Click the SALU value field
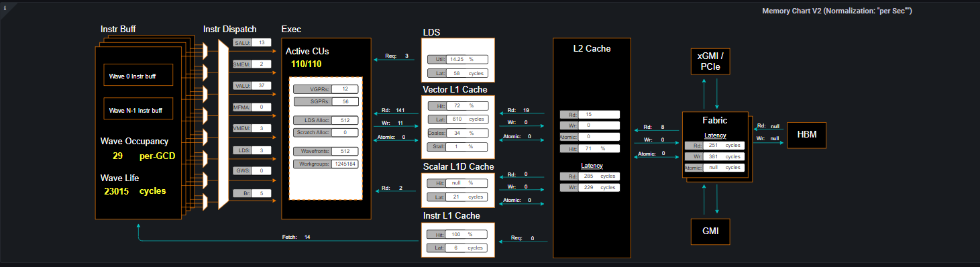Screen dimensions: 980x267 262,42
